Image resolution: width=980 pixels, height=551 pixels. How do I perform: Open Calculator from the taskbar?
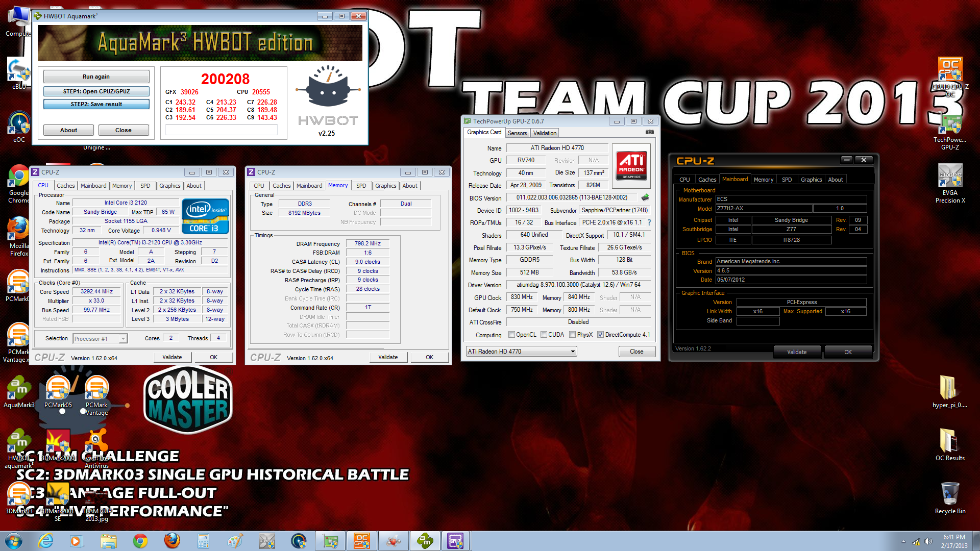[x=203, y=541]
